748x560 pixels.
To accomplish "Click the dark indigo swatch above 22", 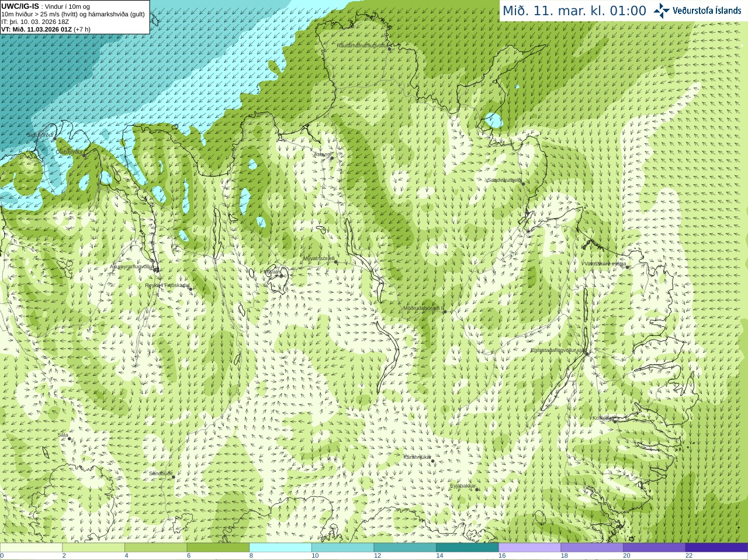I will 716,548.
